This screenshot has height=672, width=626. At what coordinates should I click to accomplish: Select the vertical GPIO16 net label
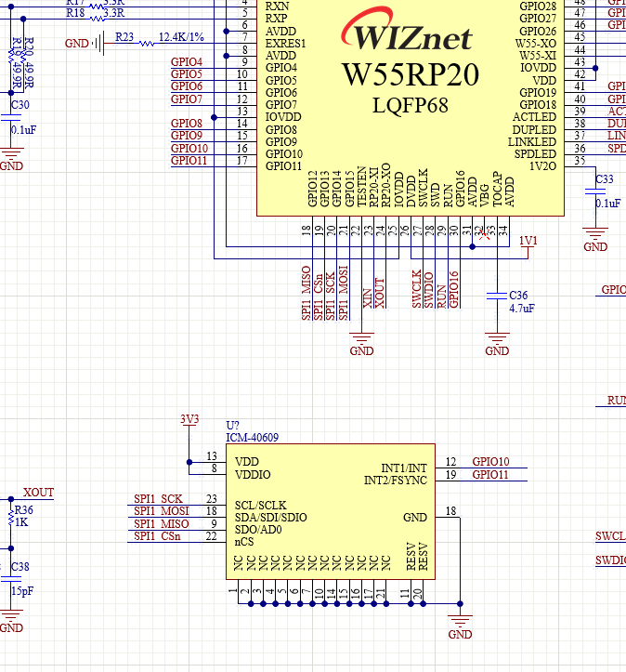coord(454,290)
